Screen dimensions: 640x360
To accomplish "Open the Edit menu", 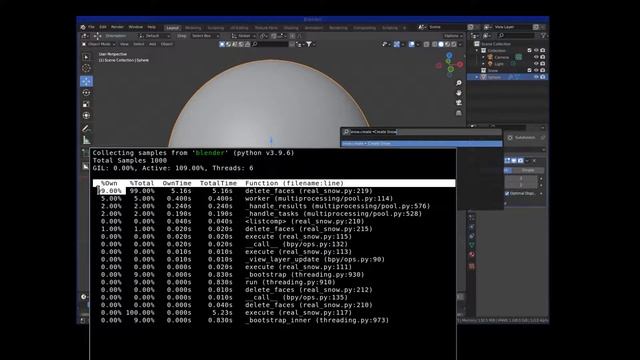I will pos(103,27).
